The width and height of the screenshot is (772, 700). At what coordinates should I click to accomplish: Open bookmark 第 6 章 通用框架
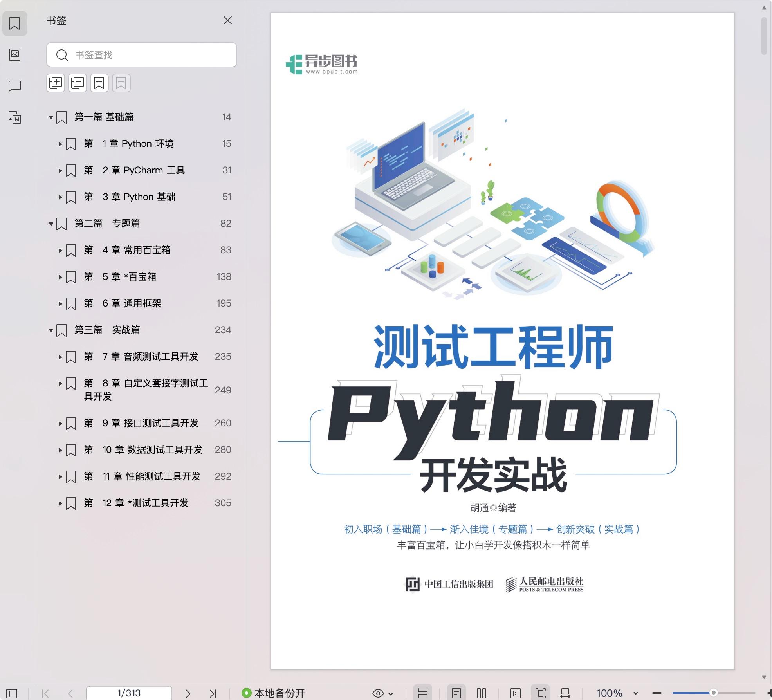(x=123, y=303)
